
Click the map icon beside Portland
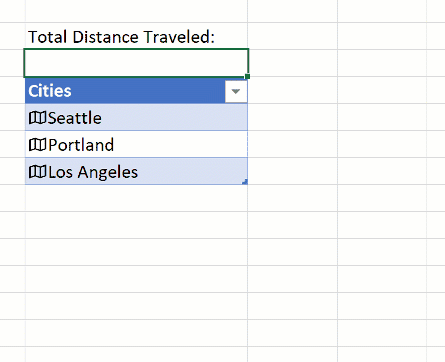coord(37,145)
